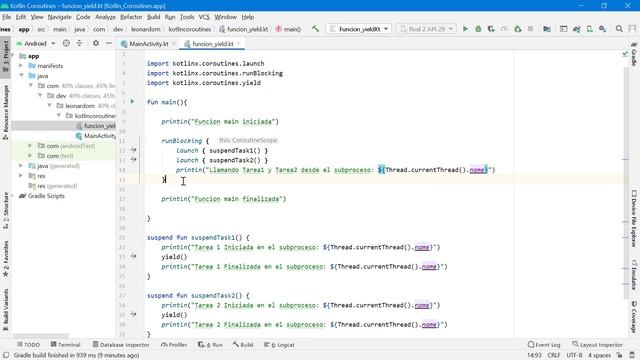
Task: Open the File menu
Action: pyautogui.click(x=6, y=17)
